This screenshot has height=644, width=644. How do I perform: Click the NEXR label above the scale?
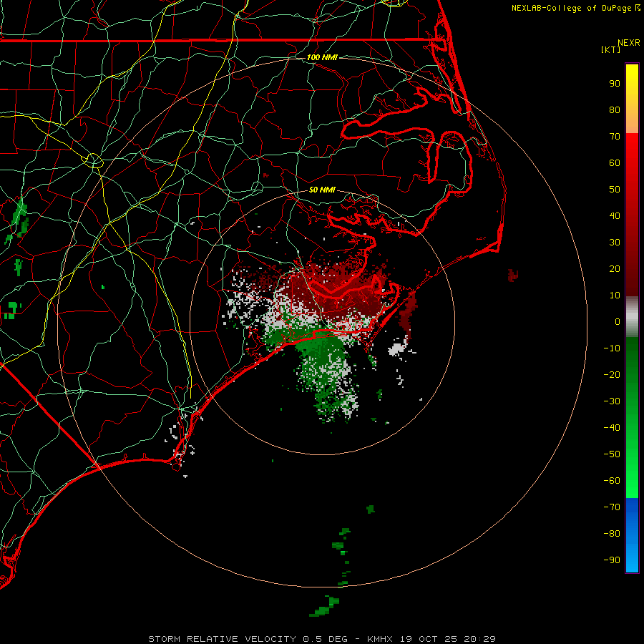point(628,43)
